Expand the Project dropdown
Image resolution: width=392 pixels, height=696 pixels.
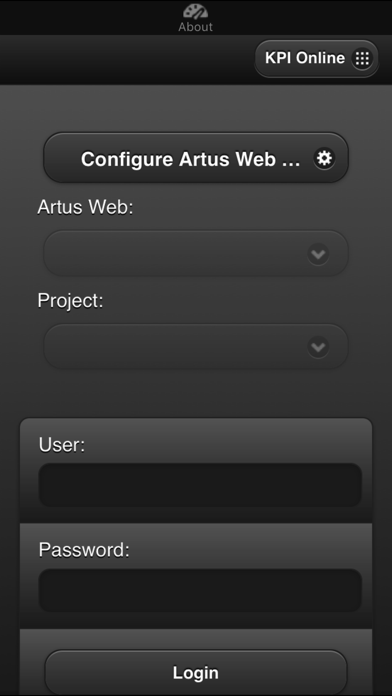pos(196,347)
